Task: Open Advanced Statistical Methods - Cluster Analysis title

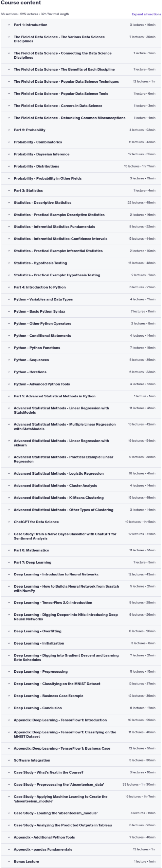Action: (55, 486)
